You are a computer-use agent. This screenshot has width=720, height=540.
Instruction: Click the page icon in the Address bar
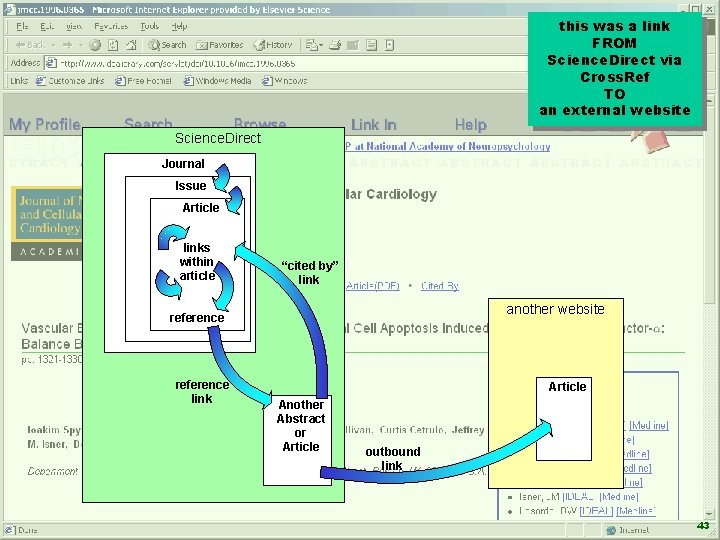51,63
